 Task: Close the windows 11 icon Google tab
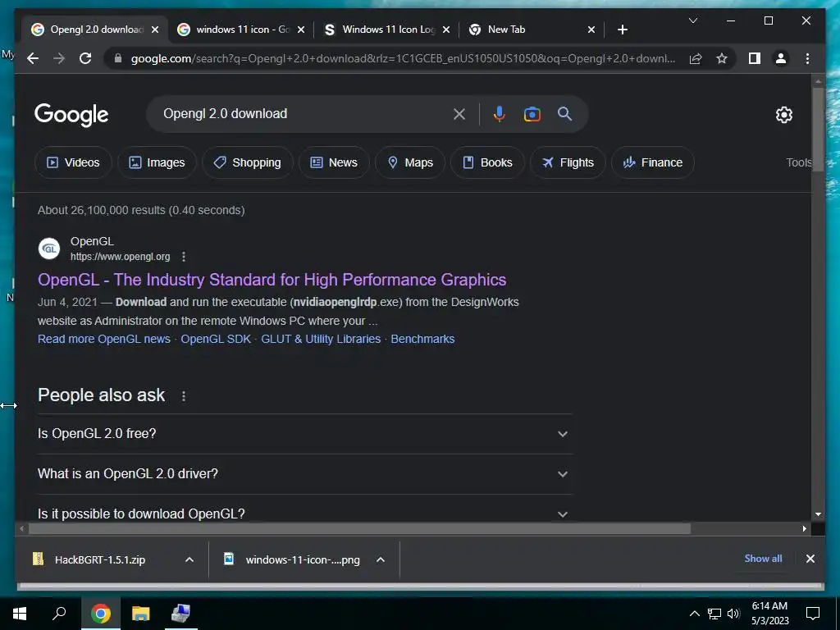(301, 30)
